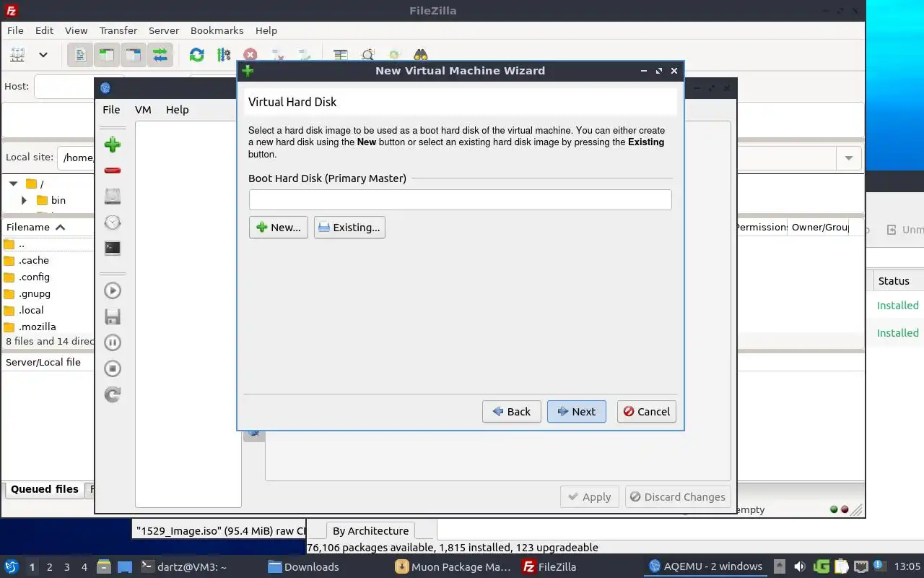The image size is (924, 578).
Task: Go Back in the VM wizard
Action: 512,411
